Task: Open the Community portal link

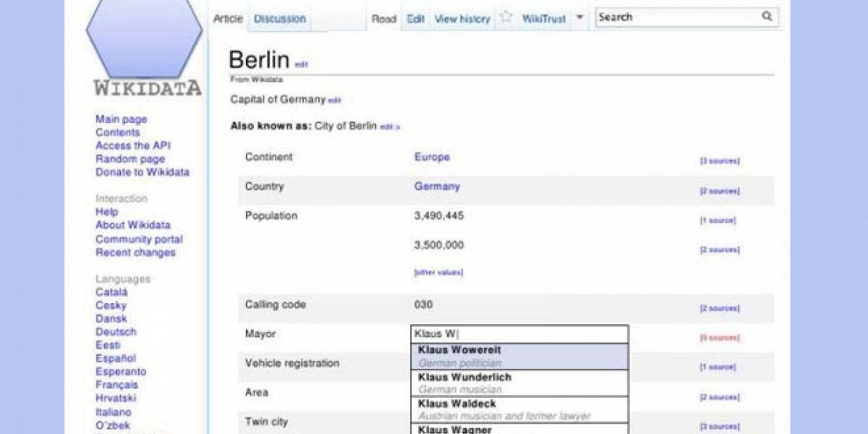Action: click(x=139, y=239)
